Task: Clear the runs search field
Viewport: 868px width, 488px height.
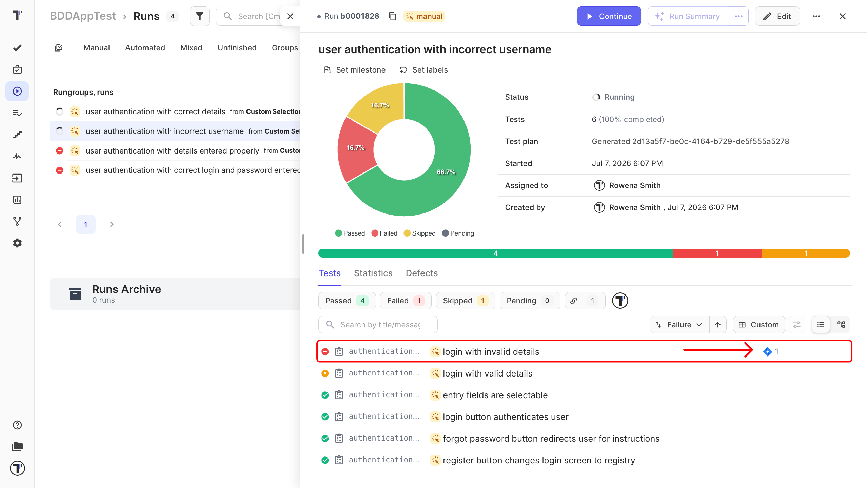Action: (x=290, y=16)
